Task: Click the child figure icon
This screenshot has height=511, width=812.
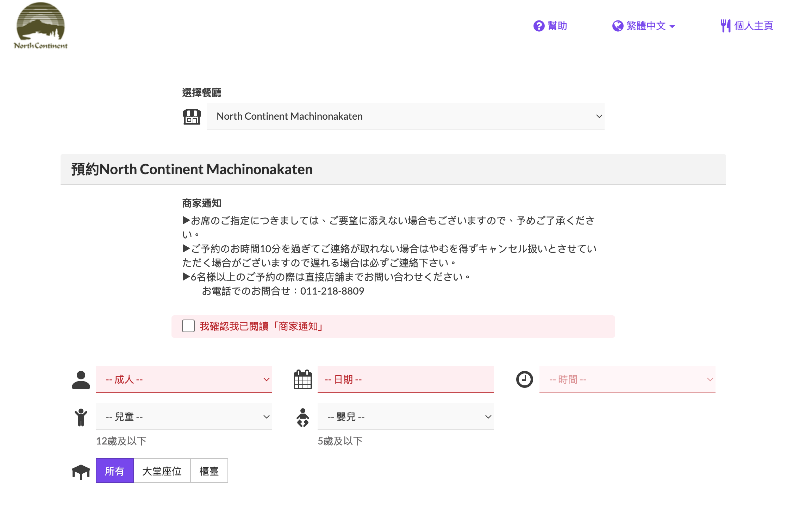Action: click(81, 417)
